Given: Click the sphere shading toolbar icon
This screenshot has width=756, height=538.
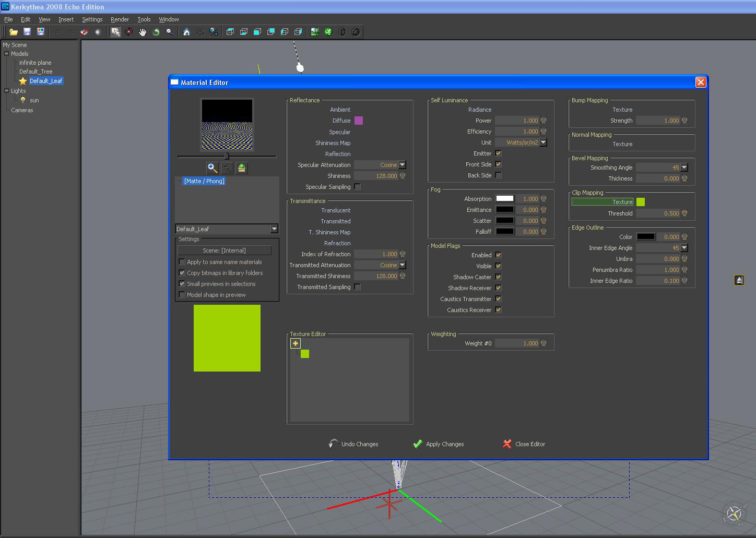Looking at the screenshot, I should 98,32.
